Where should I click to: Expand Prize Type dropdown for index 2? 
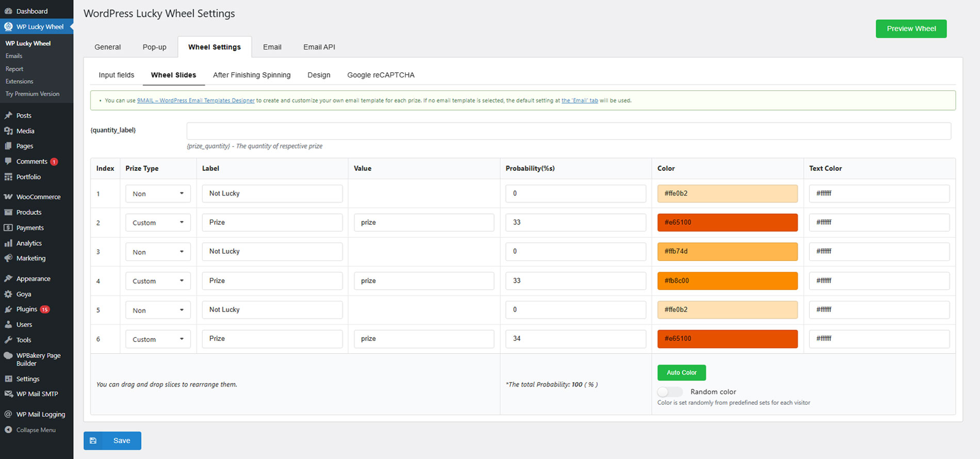[158, 222]
